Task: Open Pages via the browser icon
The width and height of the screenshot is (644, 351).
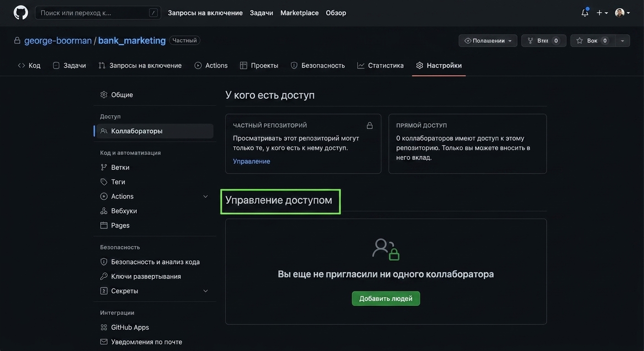Action: click(104, 225)
